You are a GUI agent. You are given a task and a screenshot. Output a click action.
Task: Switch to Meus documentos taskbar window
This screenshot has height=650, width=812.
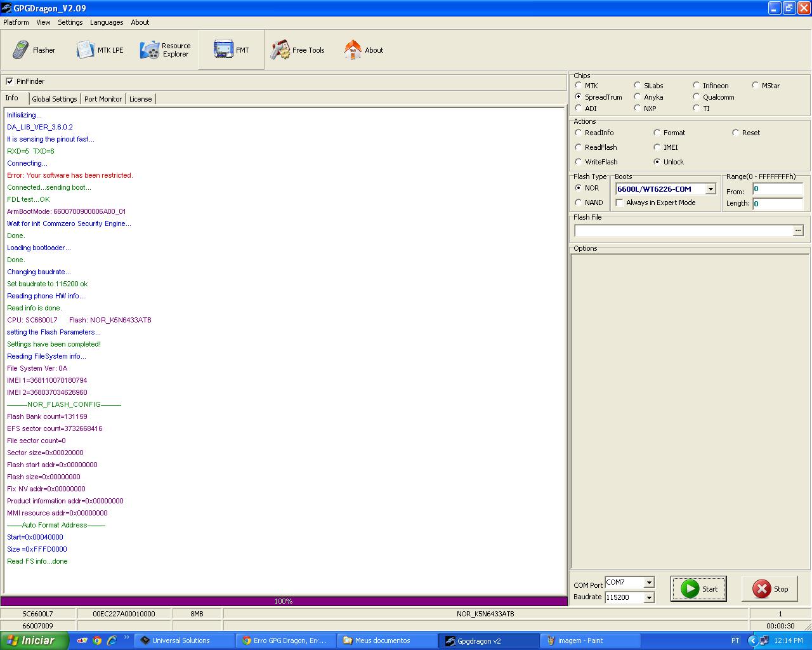click(387, 640)
